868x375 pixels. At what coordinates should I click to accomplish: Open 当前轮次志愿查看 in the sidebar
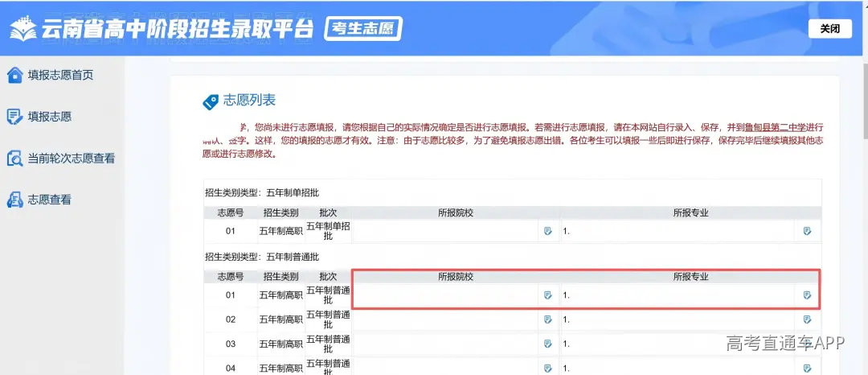(61, 159)
